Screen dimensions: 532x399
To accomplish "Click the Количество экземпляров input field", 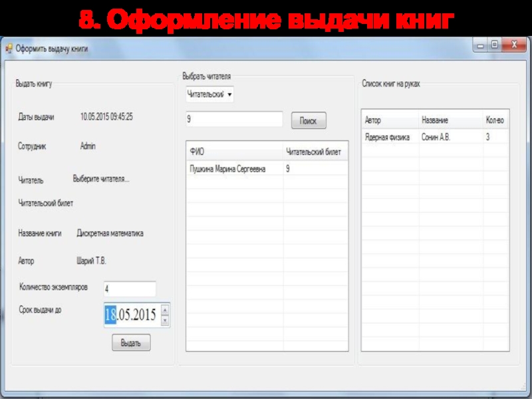I will coord(129,289).
